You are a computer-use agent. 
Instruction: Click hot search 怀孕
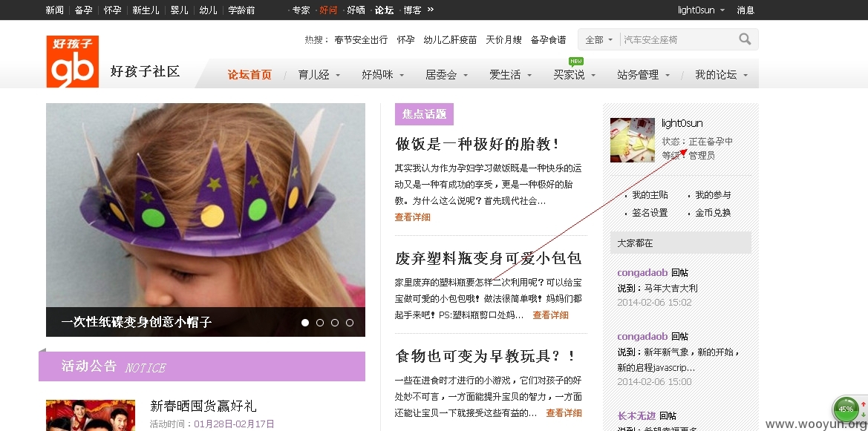405,40
